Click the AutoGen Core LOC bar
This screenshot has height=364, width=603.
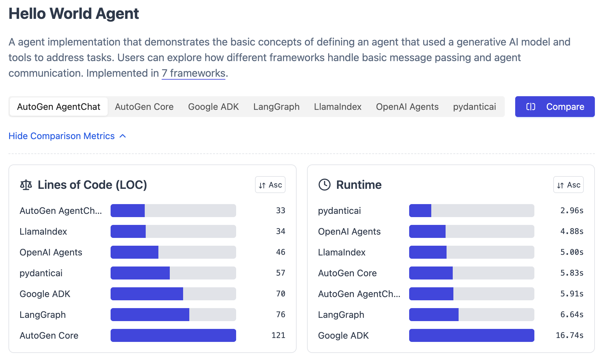point(173,335)
